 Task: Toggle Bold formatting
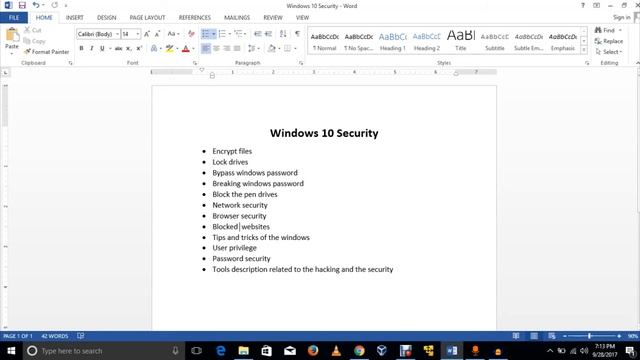coord(81,49)
